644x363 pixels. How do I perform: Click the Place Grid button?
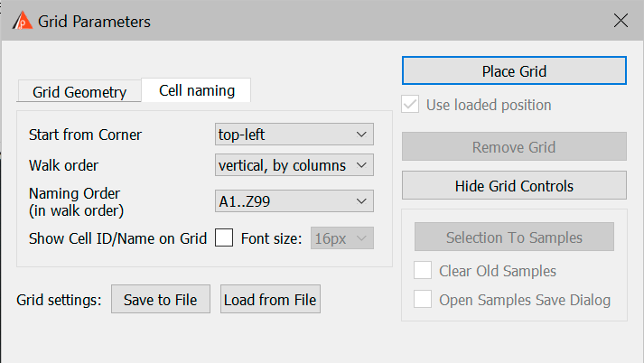point(514,70)
